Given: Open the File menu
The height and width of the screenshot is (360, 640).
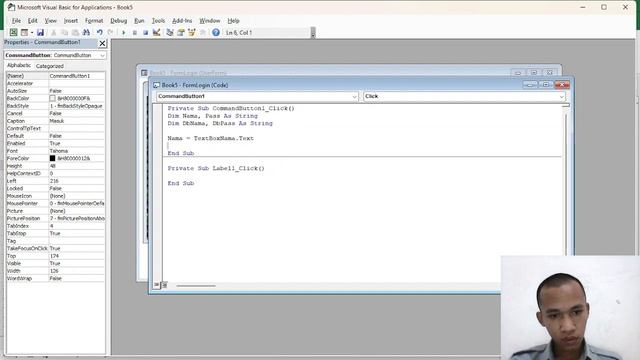Looking at the screenshot, I should pos(16,20).
